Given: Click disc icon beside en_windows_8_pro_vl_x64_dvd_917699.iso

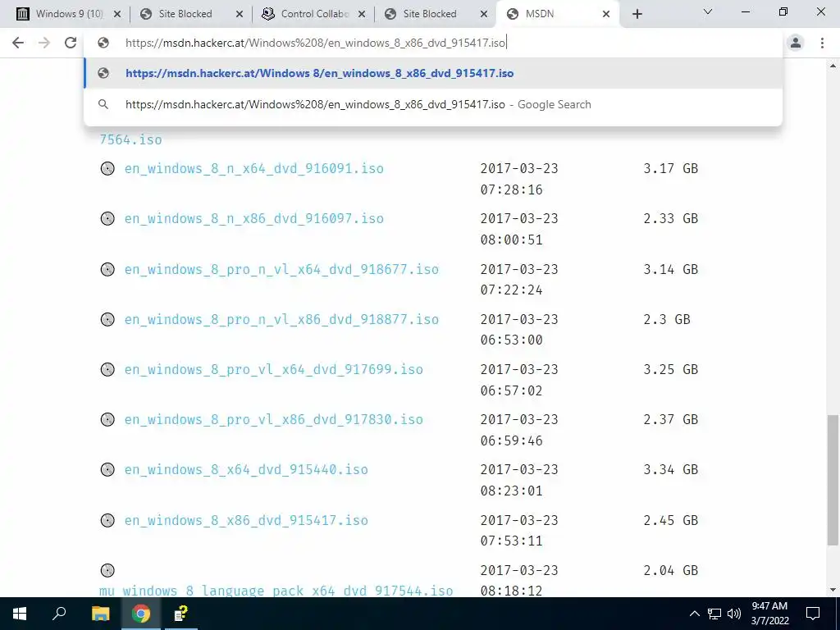Looking at the screenshot, I should [x=107, y=370].
